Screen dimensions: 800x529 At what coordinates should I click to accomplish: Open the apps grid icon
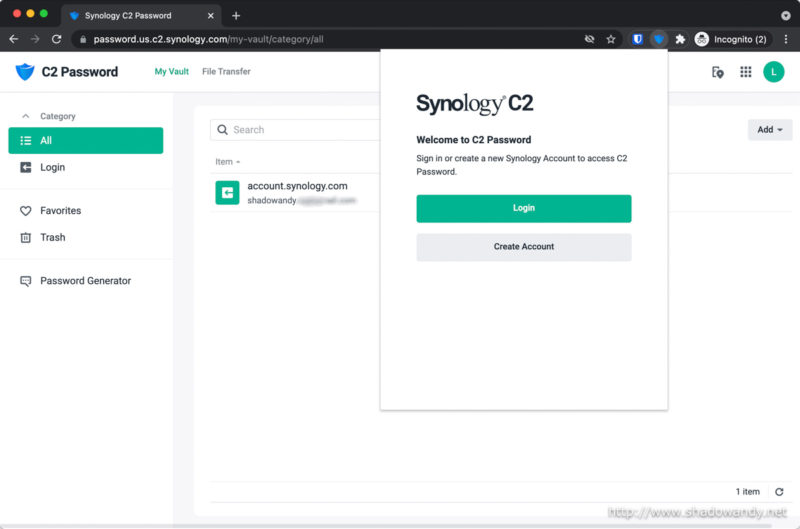(745, 72)
